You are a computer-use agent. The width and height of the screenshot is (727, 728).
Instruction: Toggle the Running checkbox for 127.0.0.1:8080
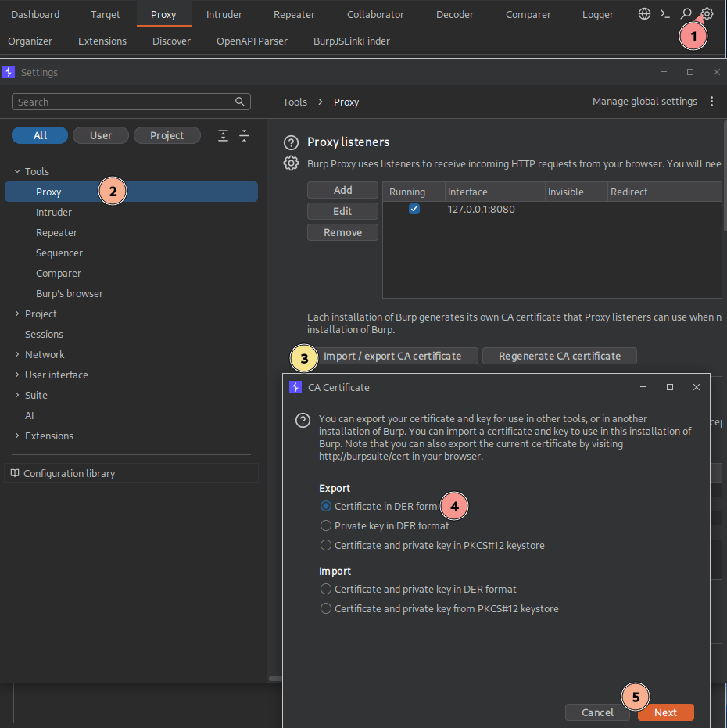[x=414, y=209]
